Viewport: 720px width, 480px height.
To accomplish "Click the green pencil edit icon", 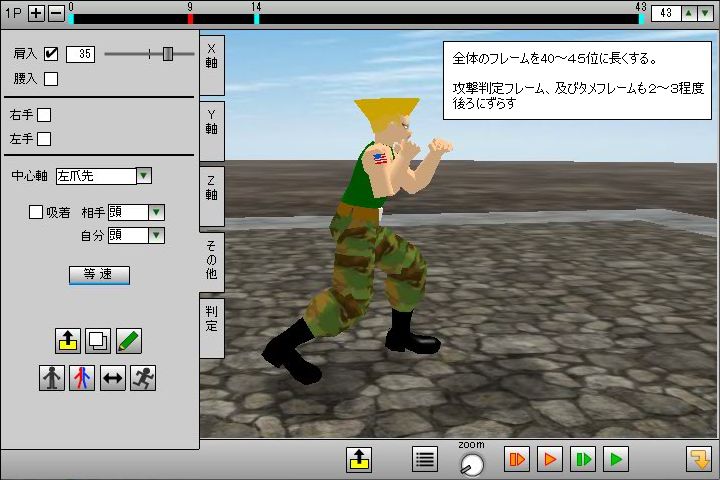I will (x=129, y=341).
